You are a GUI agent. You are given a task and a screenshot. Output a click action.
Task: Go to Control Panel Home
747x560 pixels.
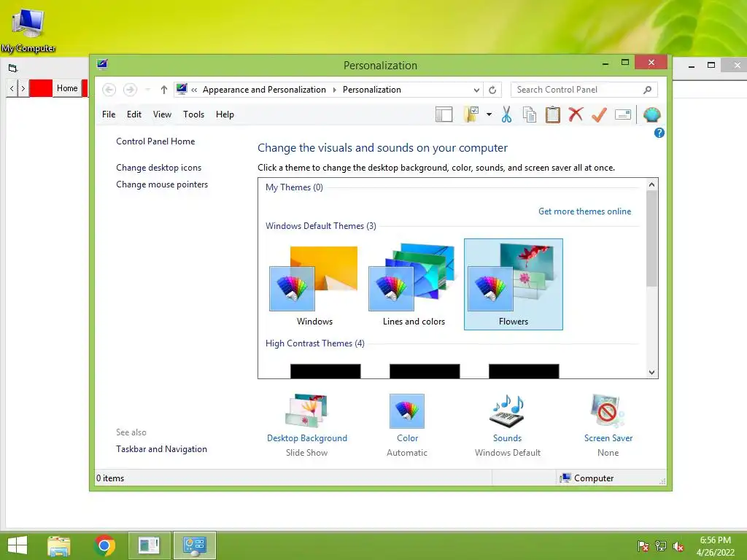pyautogui.click(x=155, y=141)
